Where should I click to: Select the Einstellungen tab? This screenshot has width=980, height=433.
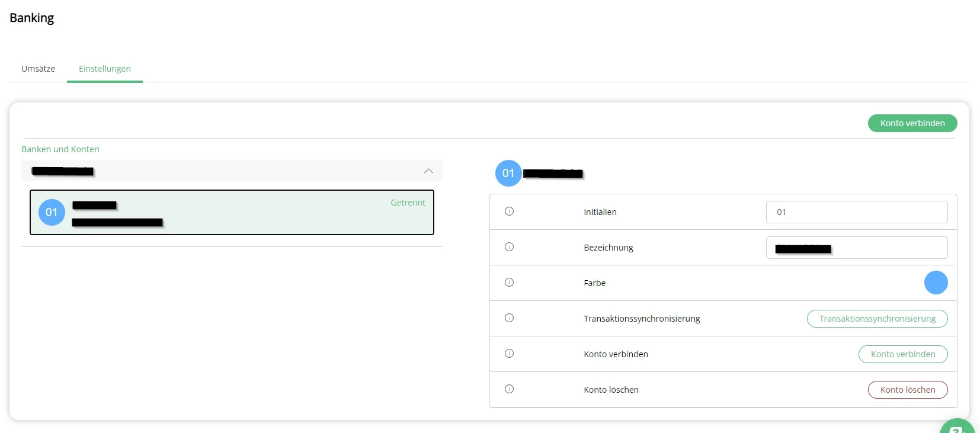(x=105, y=69)
